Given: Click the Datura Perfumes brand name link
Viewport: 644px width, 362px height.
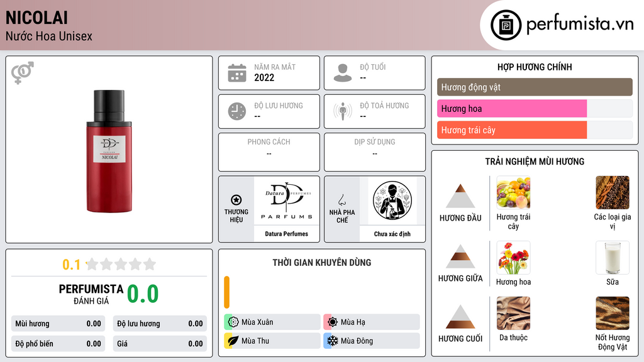Looking at the screenshot, I should pyautogui.click(x=286, y=234).
